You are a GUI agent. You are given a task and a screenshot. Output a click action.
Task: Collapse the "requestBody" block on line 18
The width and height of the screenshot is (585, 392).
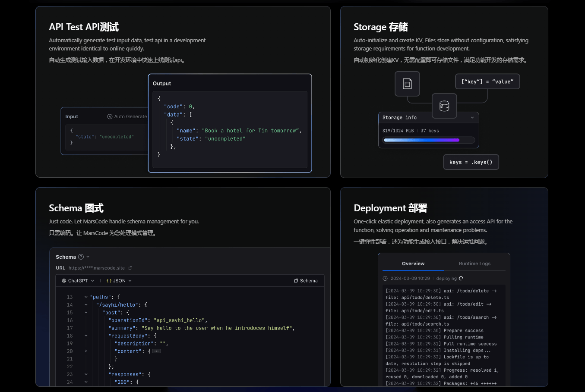[86, 336]
